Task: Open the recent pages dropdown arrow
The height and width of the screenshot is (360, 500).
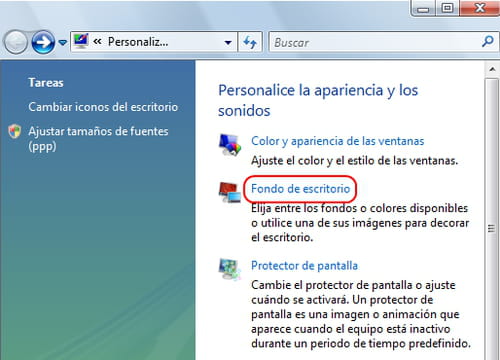Action: click(62, 43)
